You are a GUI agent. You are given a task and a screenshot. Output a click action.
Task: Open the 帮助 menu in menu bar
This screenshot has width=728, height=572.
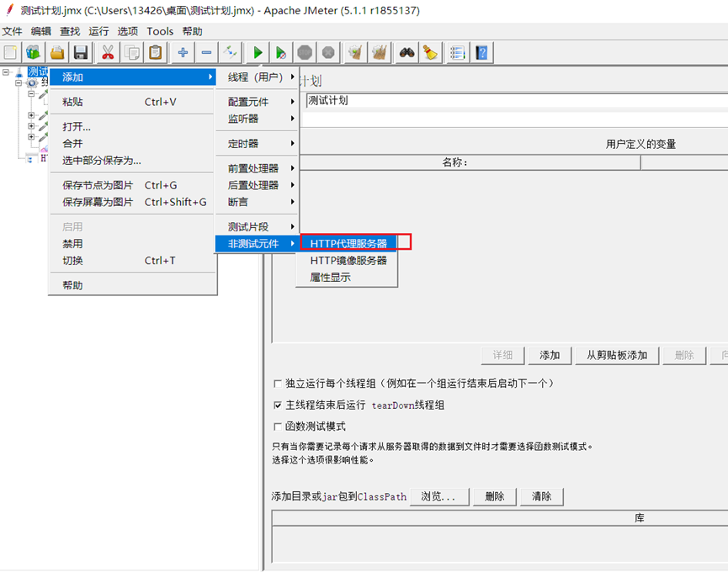192,31
